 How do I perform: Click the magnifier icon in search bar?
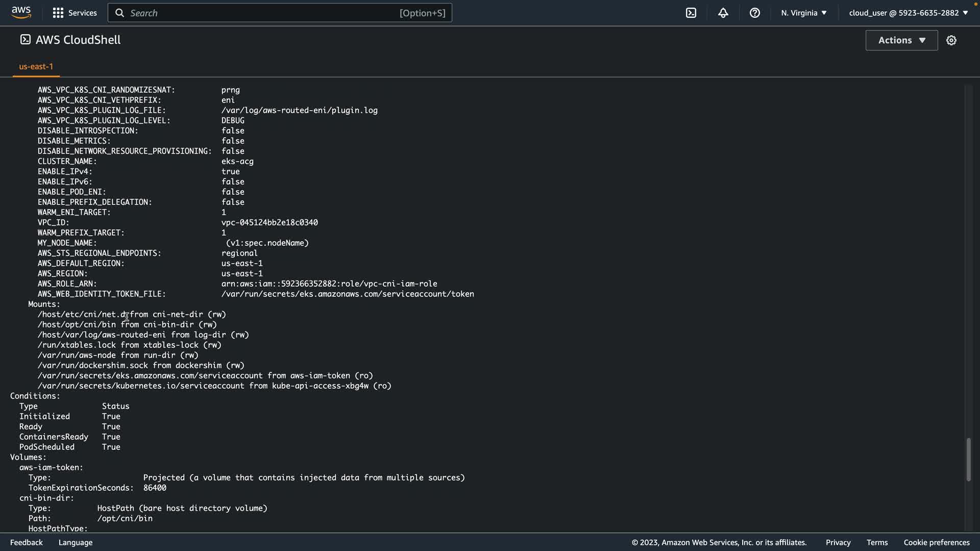pyautogui.click(x=119, y=13)
